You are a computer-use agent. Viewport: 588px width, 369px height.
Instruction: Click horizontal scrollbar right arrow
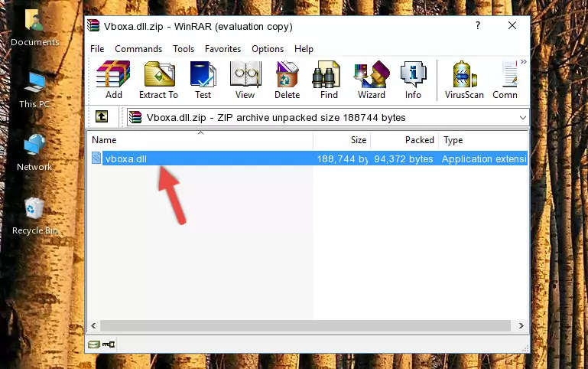click(x=521, y=325)
